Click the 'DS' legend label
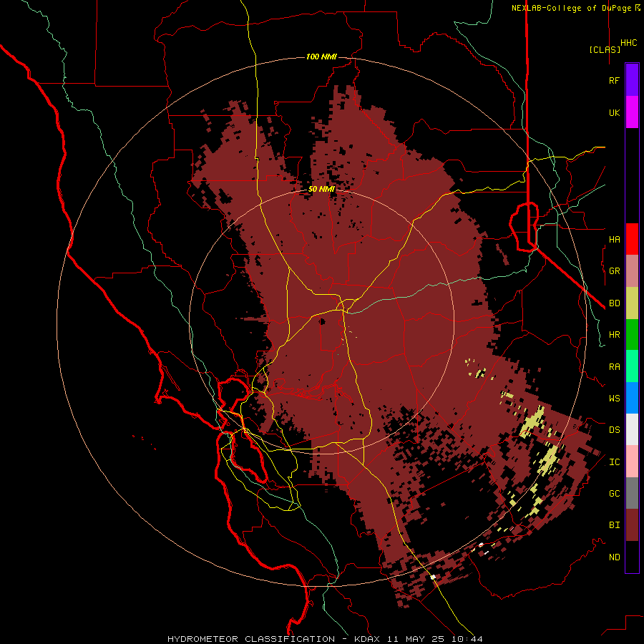The width and height of the screenshot is (644, 644). (614, 430)
